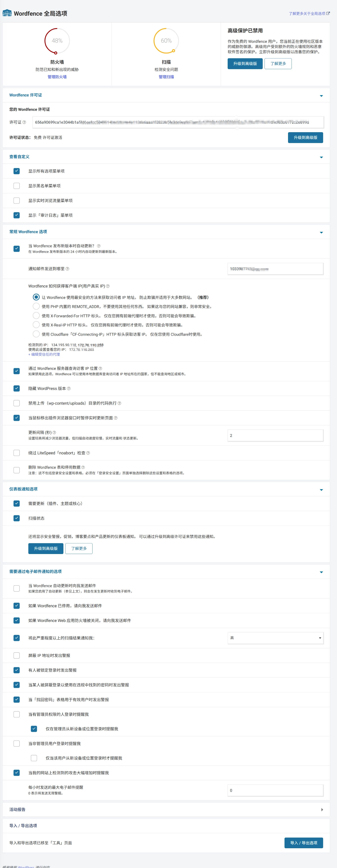Click 了解更多 in premium protection panel
The height and width of the screenshot is (868, 337).
click(278, 64)
